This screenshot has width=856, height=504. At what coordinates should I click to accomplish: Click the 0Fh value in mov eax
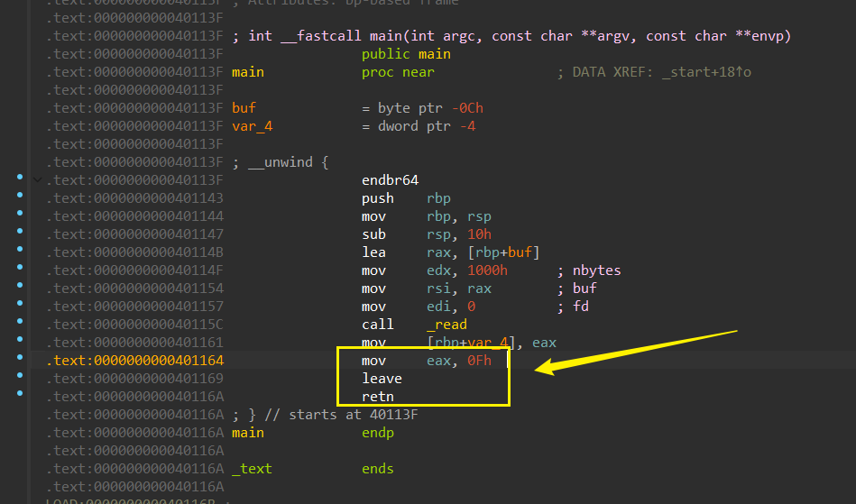[478, 361]
